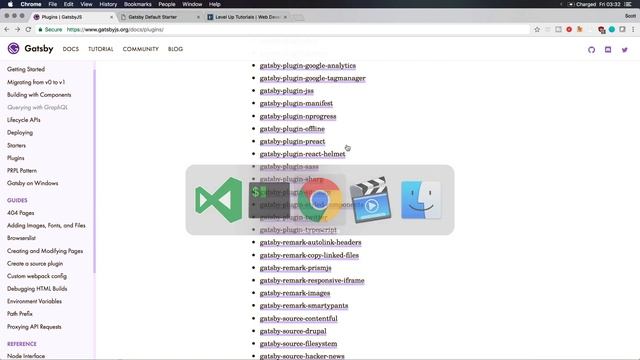Screen dimensions: 640x360
Task: Open gatsby-plugin-preact link
Action: click(292, 142)
